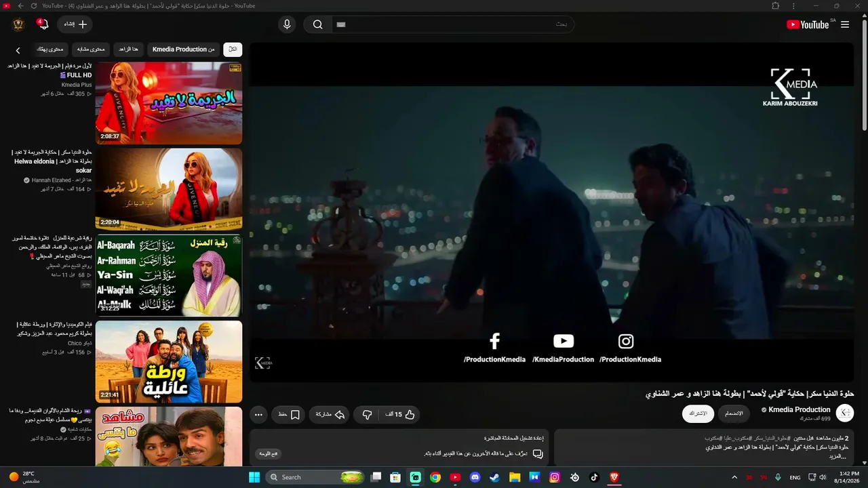Open the رقية المنزل 3:12:25 thumbnail

coord(169,275)
